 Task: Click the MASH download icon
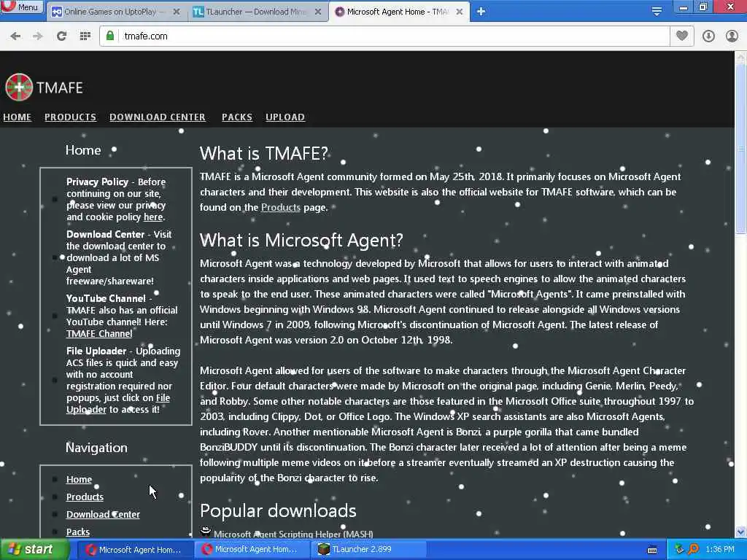pyautogui.click(x=206, y=532)
